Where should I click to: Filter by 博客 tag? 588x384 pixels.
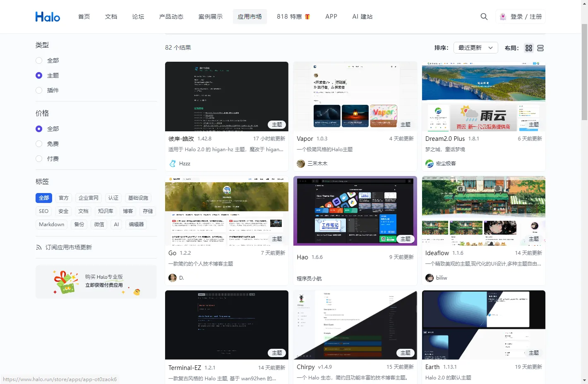128,211
